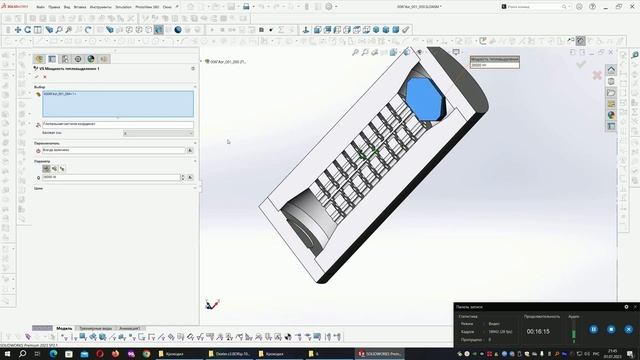Select the second parameter type button
The image size is (640, 360).
[x=55, y=169]
